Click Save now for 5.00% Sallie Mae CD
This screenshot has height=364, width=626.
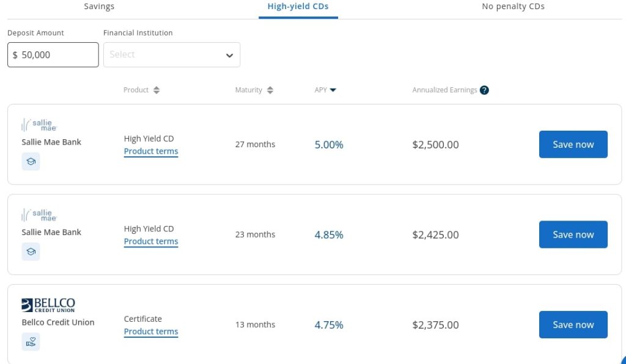pyautogui.click(x=573, y=145)
